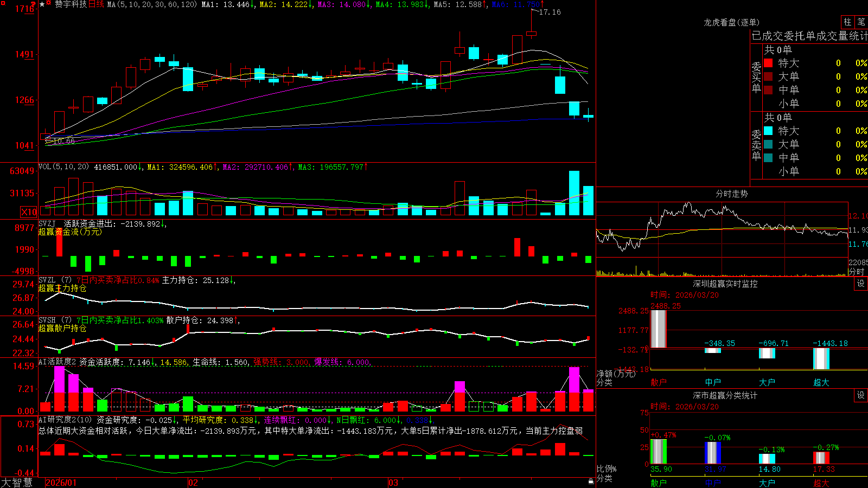This screenshot has width=868, height=488.
Task: Click the teal 大单 swatch under 委卖单
Action: 768,144
